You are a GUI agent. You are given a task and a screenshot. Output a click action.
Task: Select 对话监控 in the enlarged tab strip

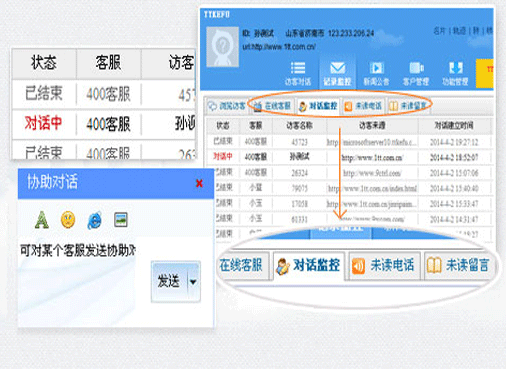click(x=309, y=266)
